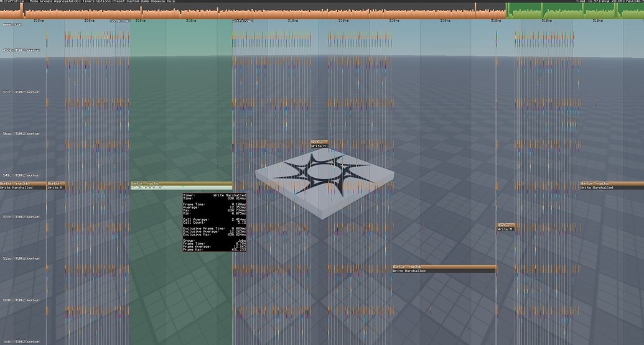Select the Worker::runJob bar above the highlighted Write Marshalled
The height and width of the screenshot is (345, 644).
(x=181, y=183)
